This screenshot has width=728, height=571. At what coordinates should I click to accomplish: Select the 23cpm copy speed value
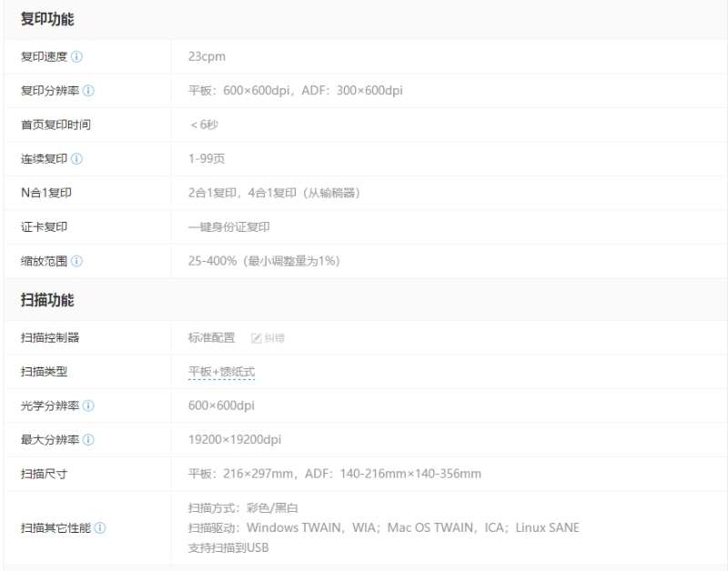point(207,56)
